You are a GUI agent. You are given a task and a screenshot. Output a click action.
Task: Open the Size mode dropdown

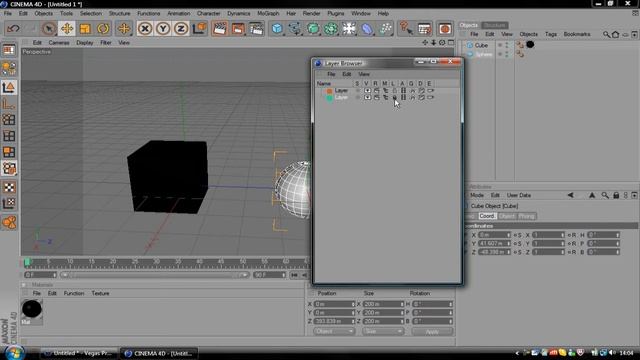[x=383, y=331]
